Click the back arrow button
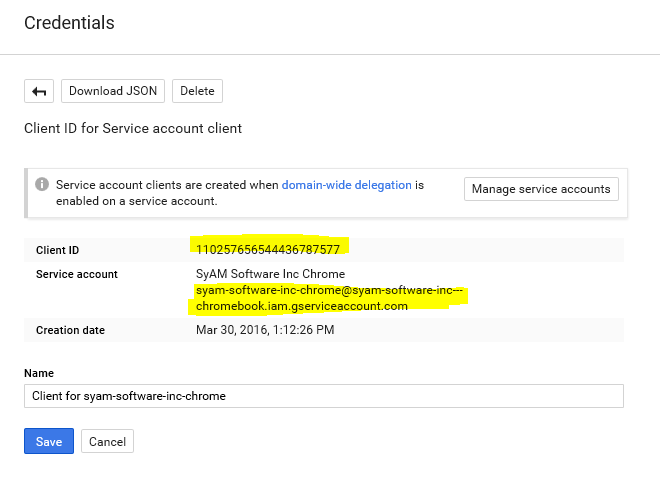The width and height of the screenshot is (660, 491). 39,91
